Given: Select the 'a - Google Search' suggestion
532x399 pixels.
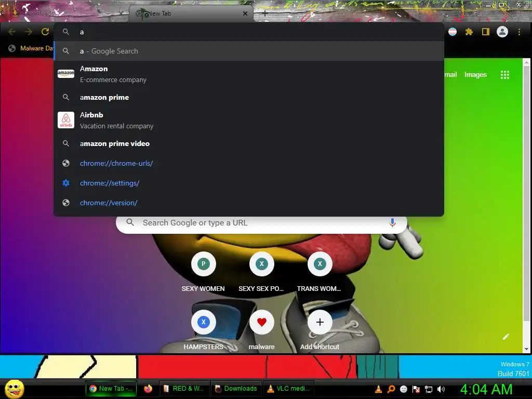Looking at the screenshot, I should [249, 51].
